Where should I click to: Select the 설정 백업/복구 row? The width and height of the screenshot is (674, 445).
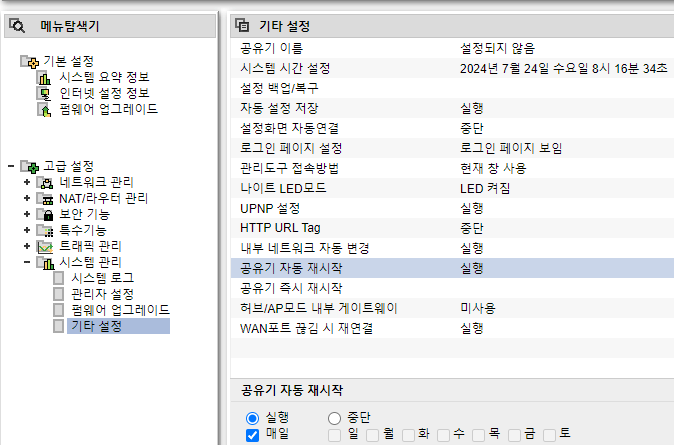[452, 88]
